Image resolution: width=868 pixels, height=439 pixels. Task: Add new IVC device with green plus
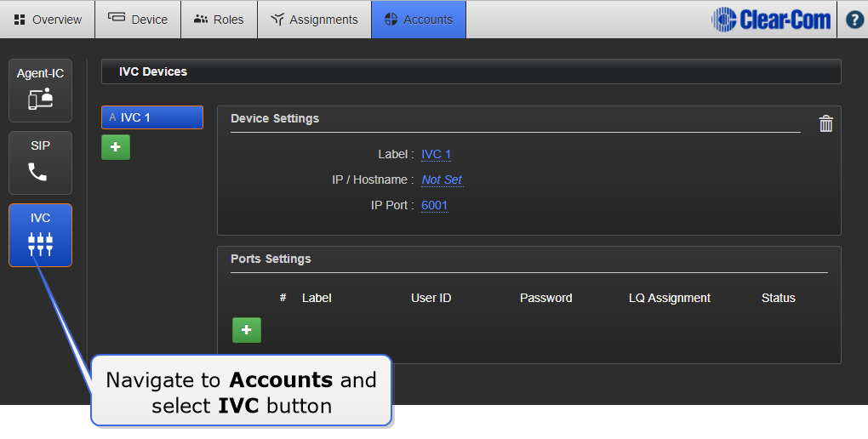(116, 147)
